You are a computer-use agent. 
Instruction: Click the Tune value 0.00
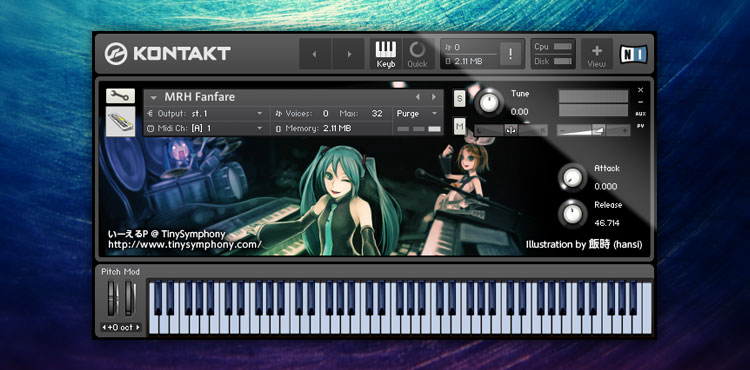click(x=519, y=111)
